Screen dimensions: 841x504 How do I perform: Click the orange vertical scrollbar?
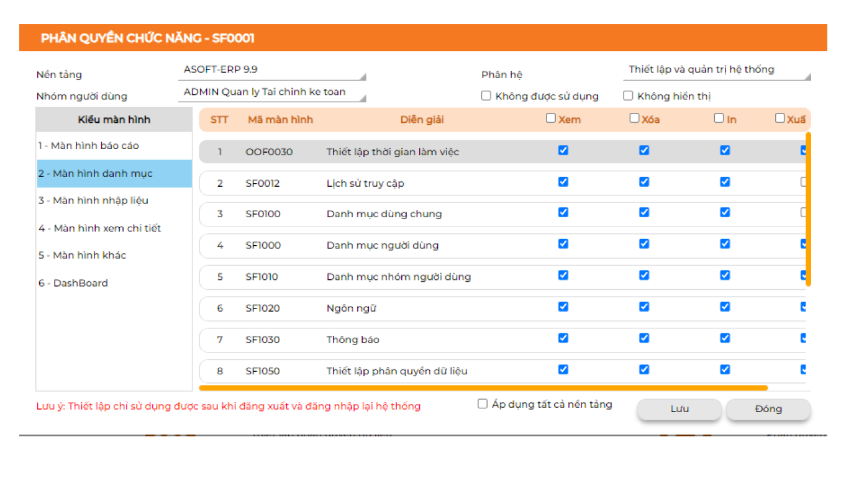pyautogui.click(x=808, y=209)
